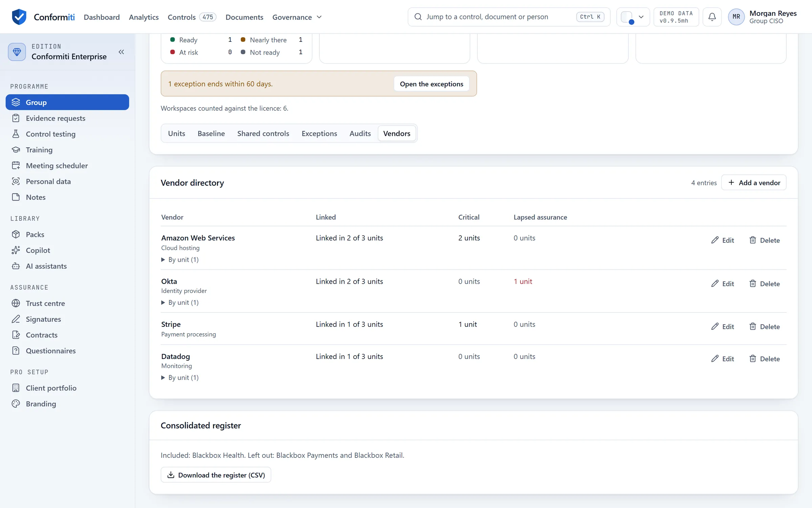Image resolution: width=812 pixels, height=508 pixels.
Task: Open Branding in sidebar
Action: click(67, 404)
